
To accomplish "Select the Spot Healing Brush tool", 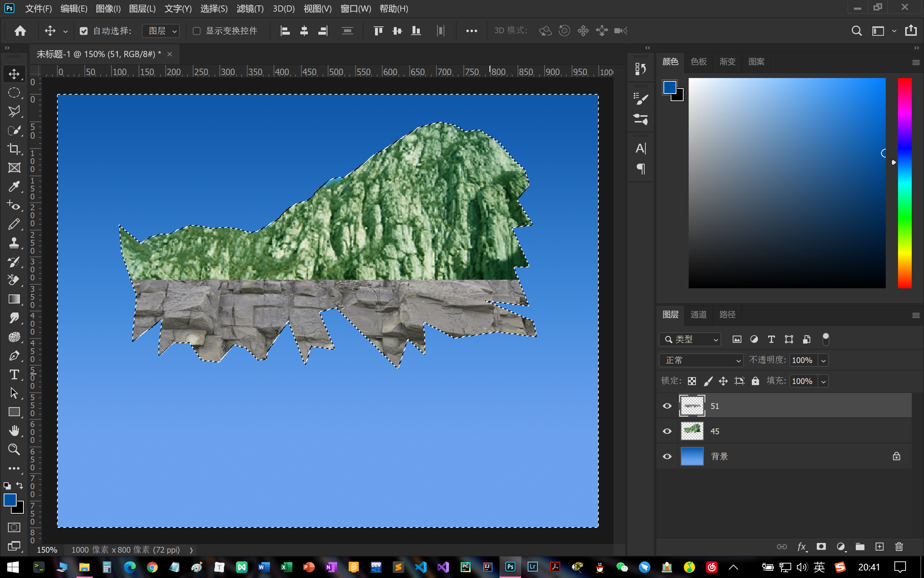I will point(14,206).
